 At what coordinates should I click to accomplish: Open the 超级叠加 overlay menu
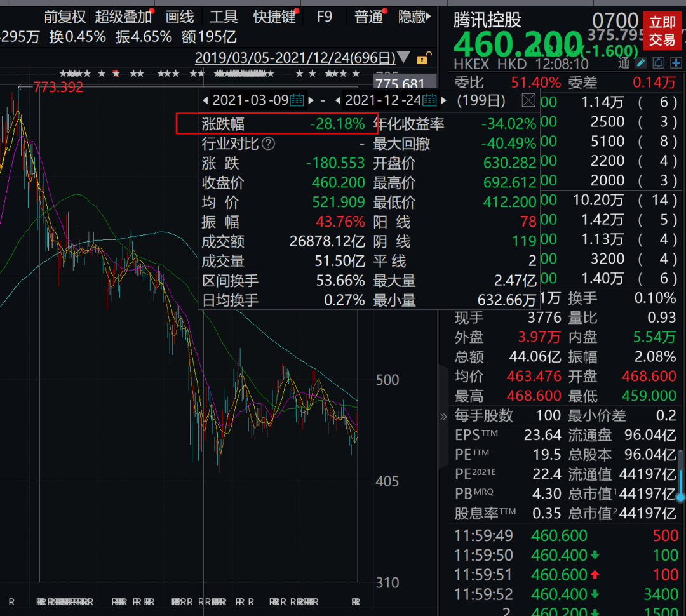(x=124, y=17)
